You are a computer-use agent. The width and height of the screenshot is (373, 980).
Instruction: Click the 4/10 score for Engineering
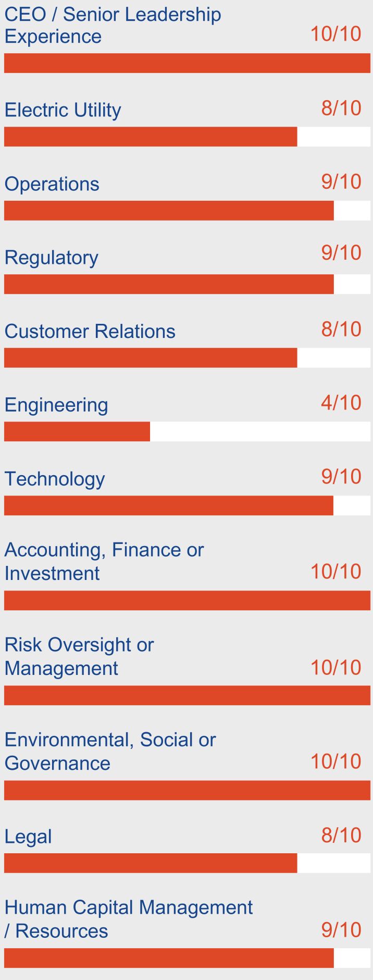(341, 403)
